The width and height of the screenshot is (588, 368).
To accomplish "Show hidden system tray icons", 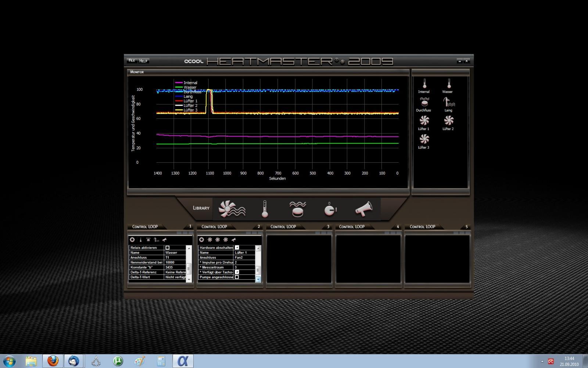I will (542, 361).
